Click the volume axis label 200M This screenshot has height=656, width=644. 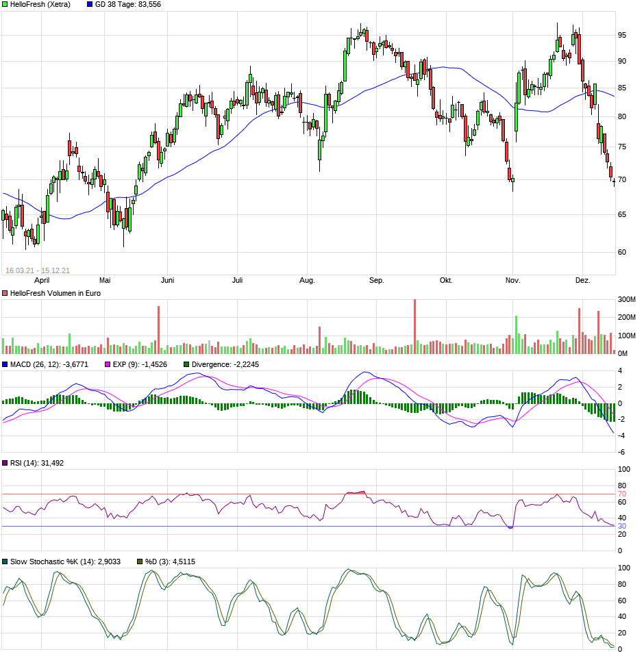(x=627, y=317)
